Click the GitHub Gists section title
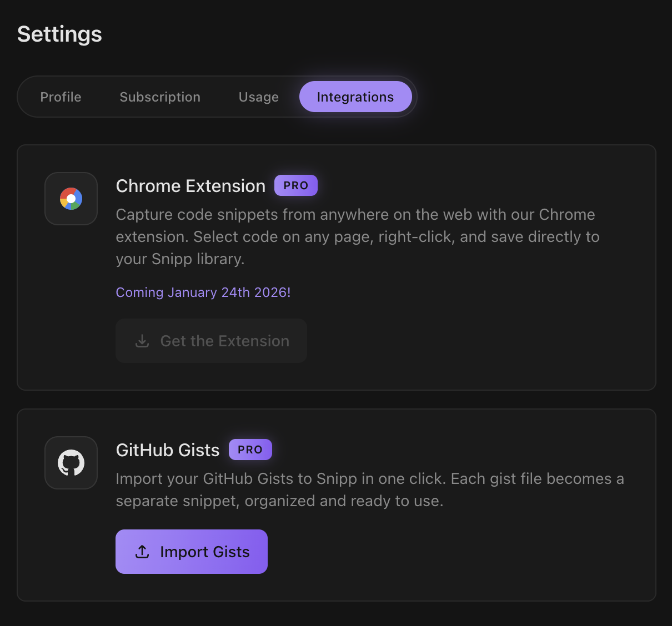The image size is (672, 626). pyautogui.click(x=168, y=450)
